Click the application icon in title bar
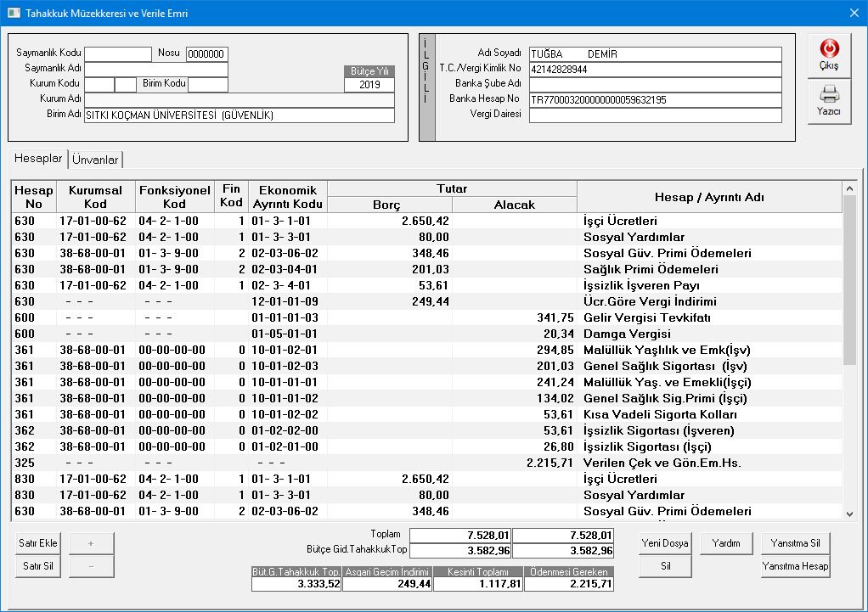 [x=12, y=13]
